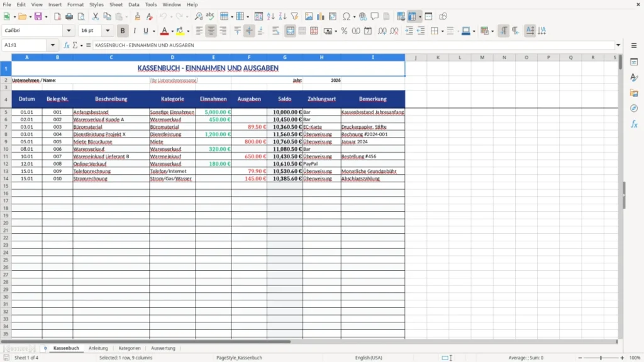
Task: Open sidebar Navigator compass icon
Action: tap(634, 108)
